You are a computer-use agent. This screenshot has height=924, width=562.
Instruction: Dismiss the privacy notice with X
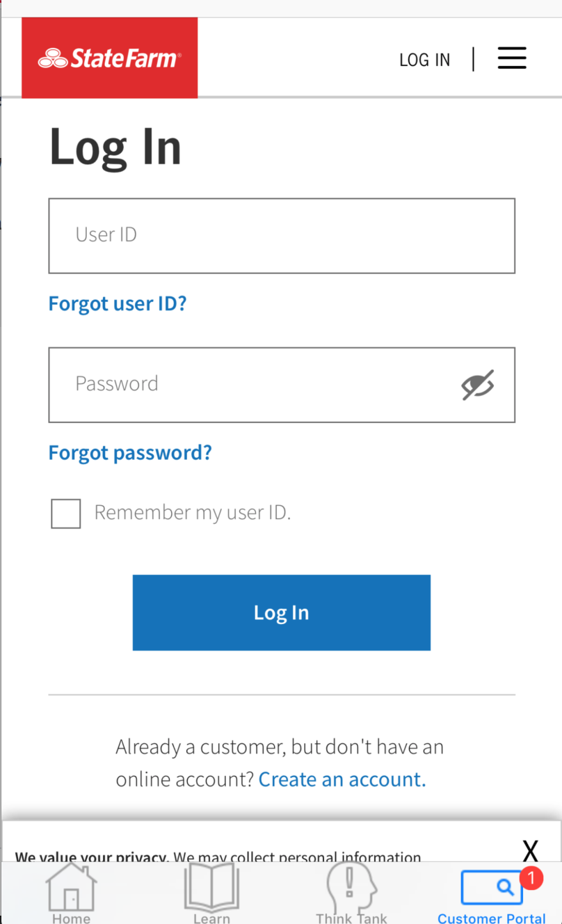[531, 850]
